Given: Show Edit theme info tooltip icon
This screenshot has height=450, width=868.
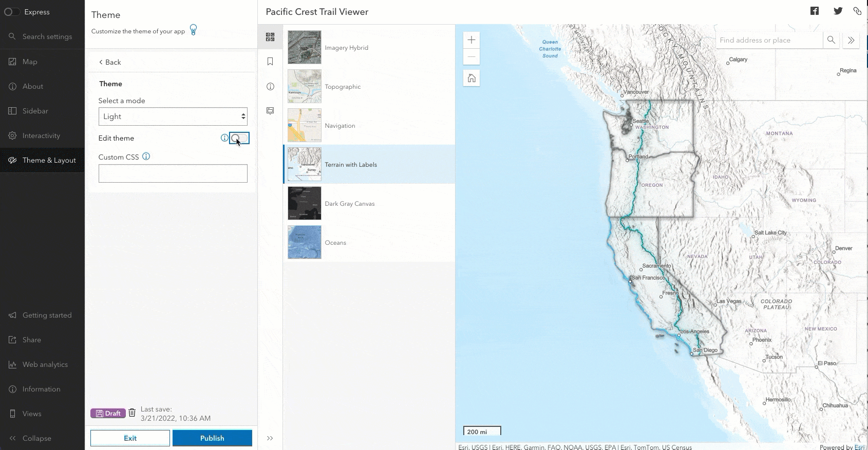Looking at the screenshot, I should click(224, 138).
